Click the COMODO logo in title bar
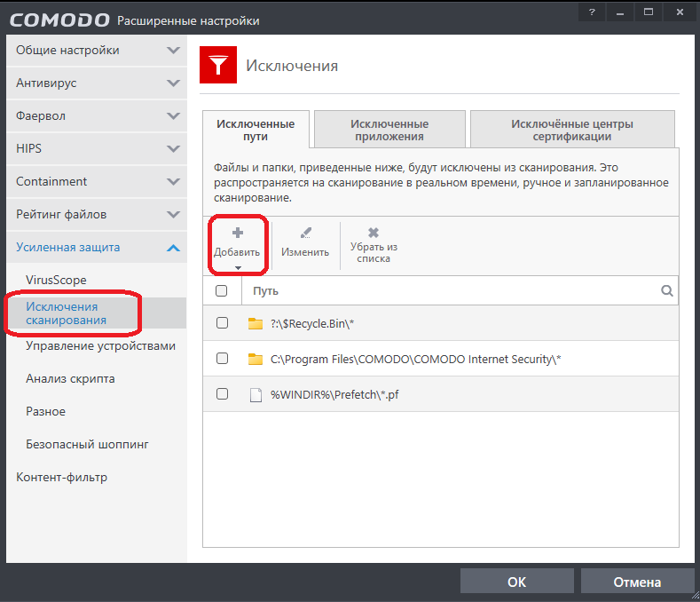700x602 pixels. coord(59,20)
